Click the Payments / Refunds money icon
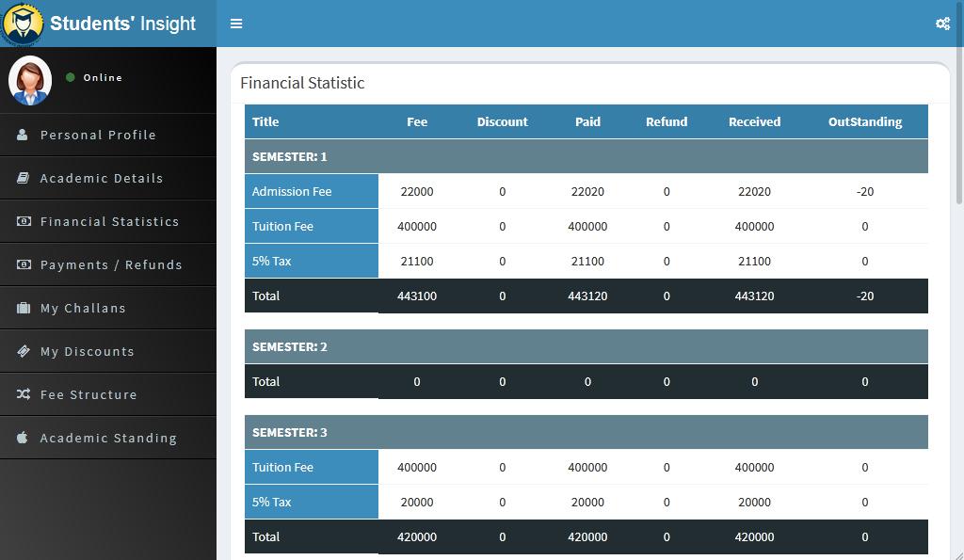 coord(24,264)
